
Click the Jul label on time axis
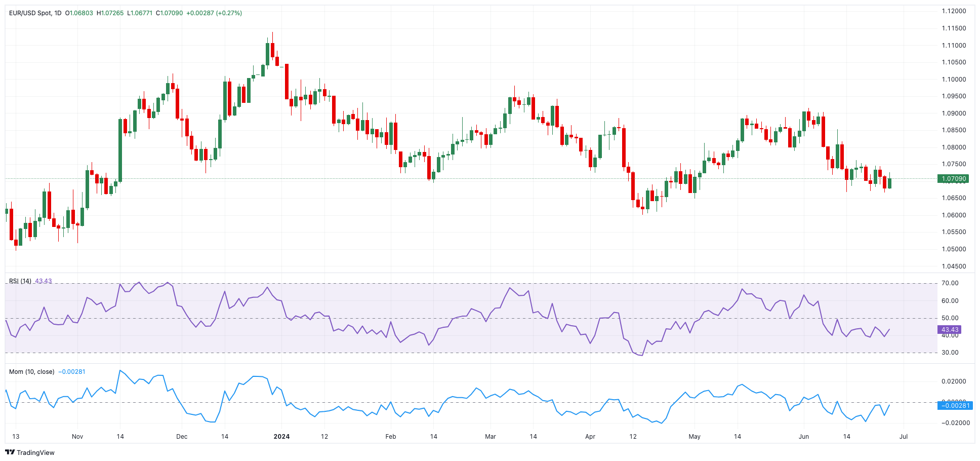(x=904, y=436)
